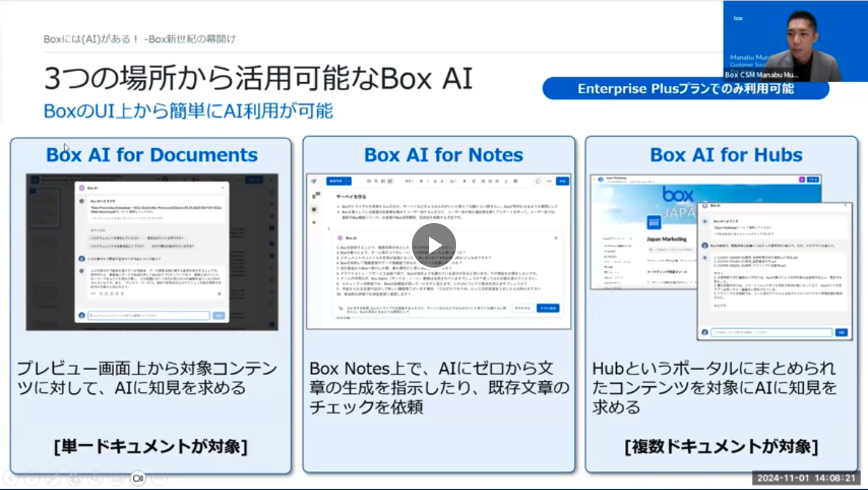Click the Box logo in speaker video
The height and width of the screenshot is (490, 868).
click(738, 19)
